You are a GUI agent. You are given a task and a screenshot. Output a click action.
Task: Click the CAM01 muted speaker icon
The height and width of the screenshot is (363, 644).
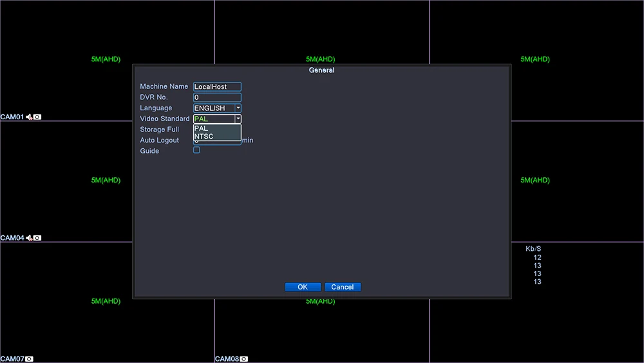coord(29,117)
